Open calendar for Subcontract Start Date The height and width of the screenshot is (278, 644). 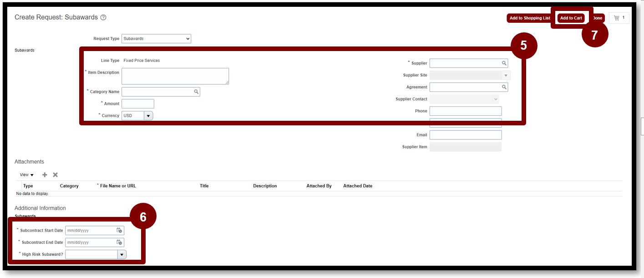click(x=119, y=230)
